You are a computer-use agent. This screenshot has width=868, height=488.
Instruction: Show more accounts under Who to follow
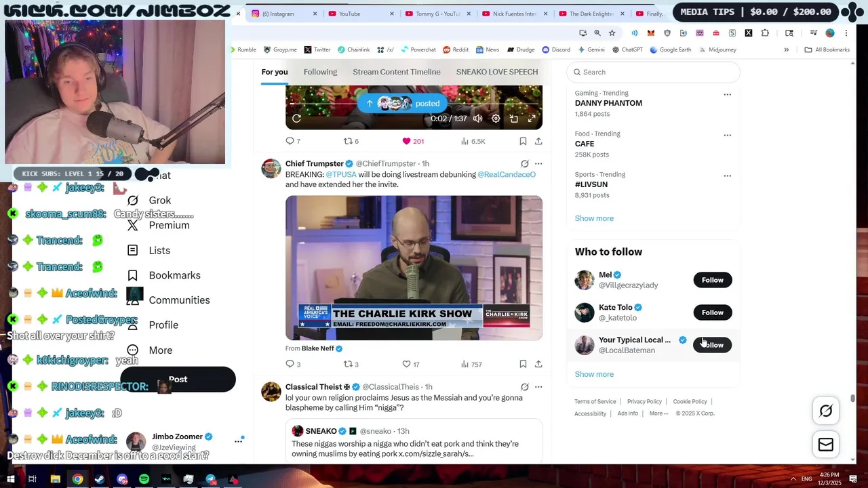[594, 374]
